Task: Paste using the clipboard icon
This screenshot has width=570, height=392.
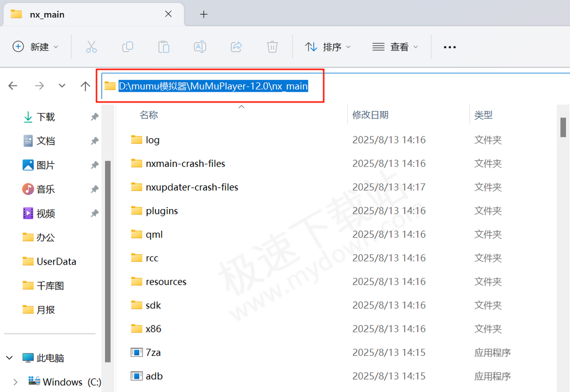Action: coord(163,47)
